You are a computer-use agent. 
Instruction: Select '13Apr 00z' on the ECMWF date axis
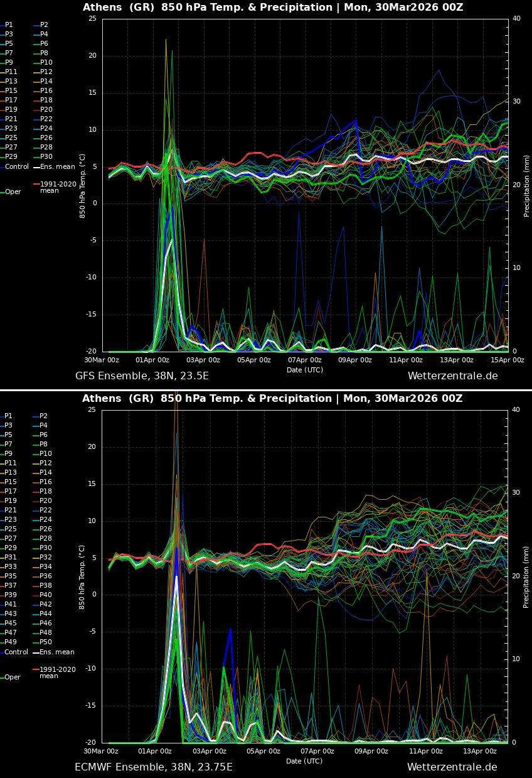tap(480, 752)
